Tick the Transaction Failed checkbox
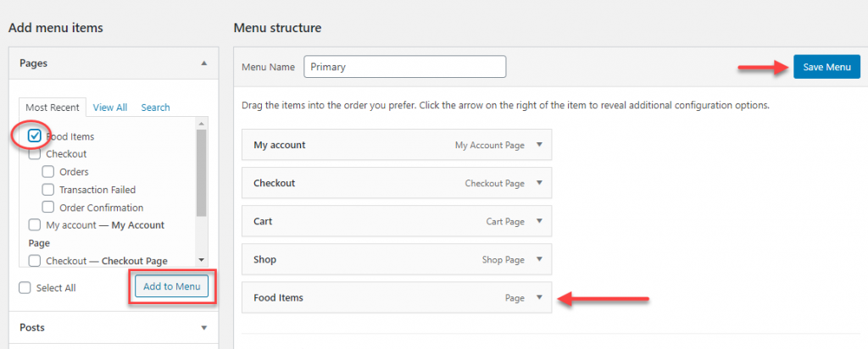The image size is (868, 349). coord(48,190)
